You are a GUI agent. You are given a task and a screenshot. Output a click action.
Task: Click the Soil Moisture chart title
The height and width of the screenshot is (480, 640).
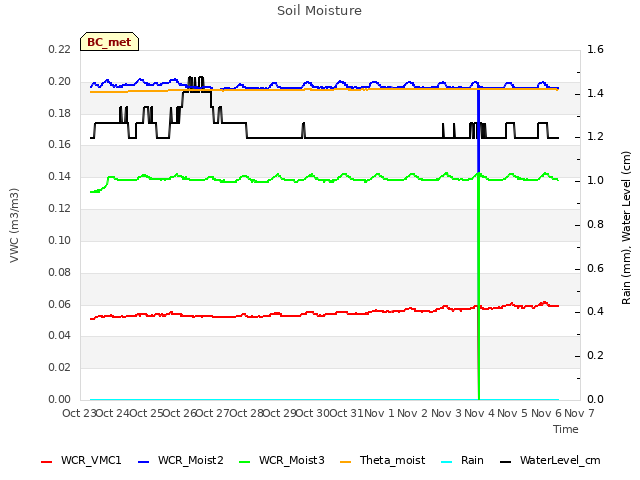(x=319, y=11)
